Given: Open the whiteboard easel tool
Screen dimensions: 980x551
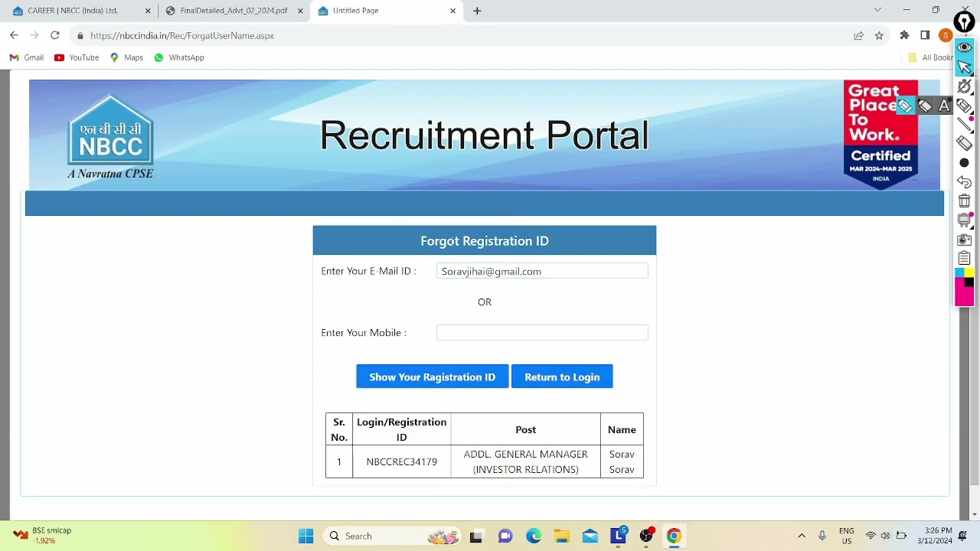Looking at the screenshot, I should (964, 220).
